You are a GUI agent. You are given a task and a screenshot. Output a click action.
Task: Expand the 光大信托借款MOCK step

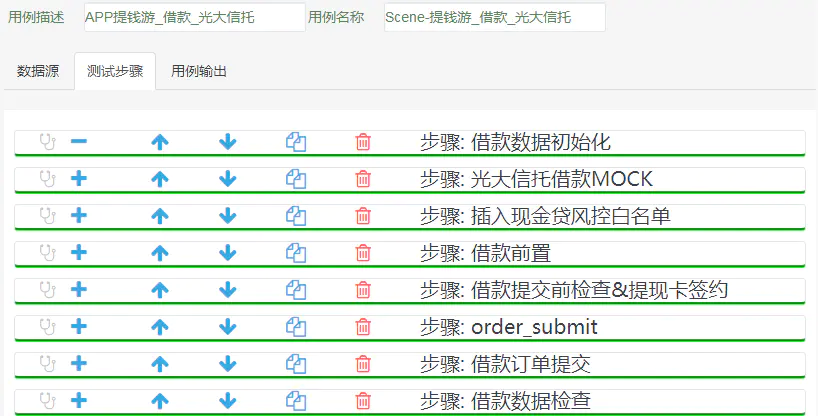click(79, 179)
